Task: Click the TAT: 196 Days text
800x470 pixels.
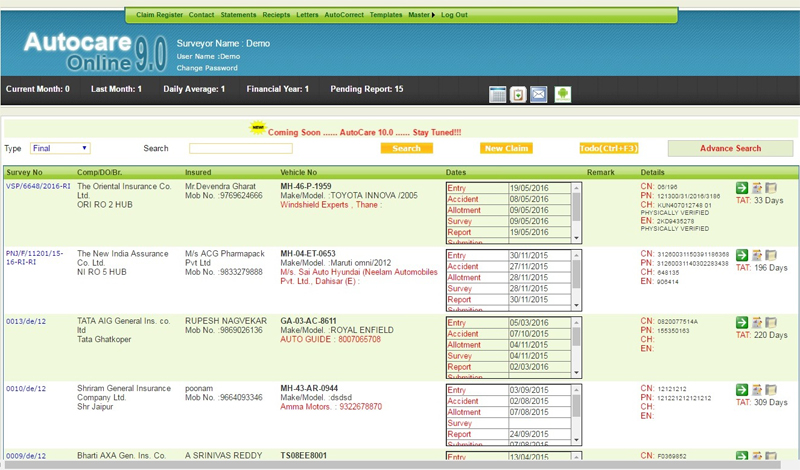Action: 762,268
